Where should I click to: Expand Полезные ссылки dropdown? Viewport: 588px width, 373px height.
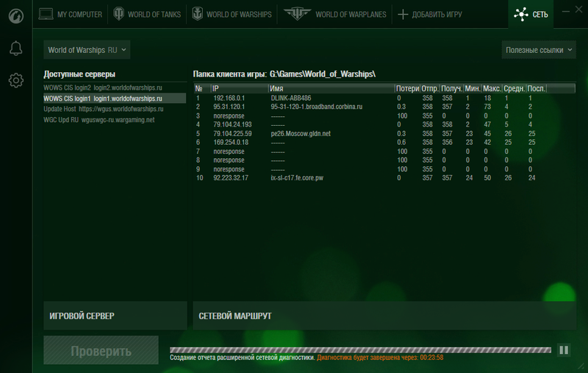[539, 50]
